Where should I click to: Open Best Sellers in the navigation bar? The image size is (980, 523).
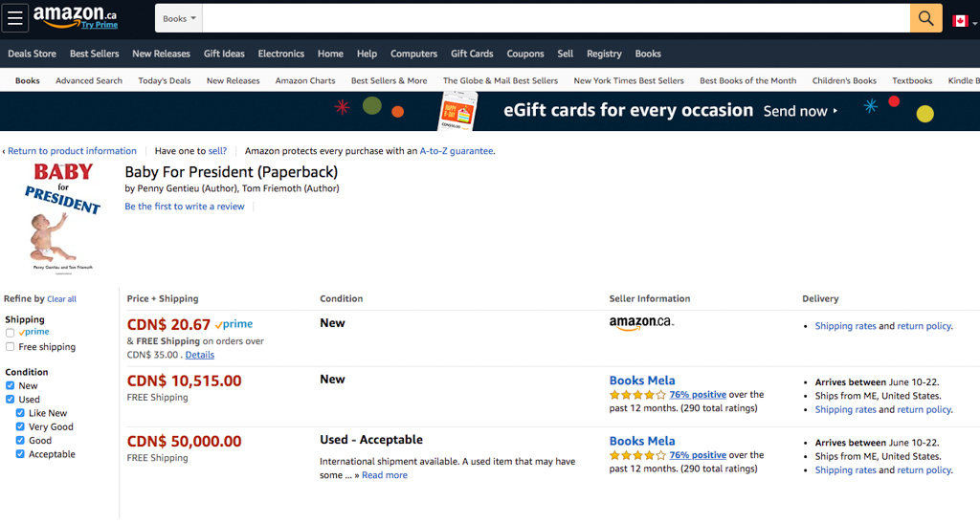point(95,54)
